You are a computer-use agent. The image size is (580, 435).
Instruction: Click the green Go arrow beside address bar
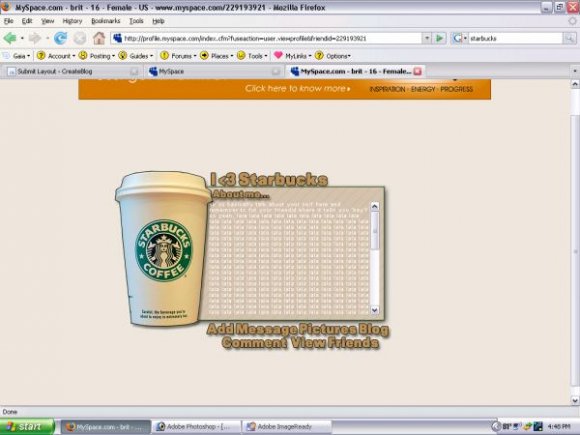coord(439,38)
